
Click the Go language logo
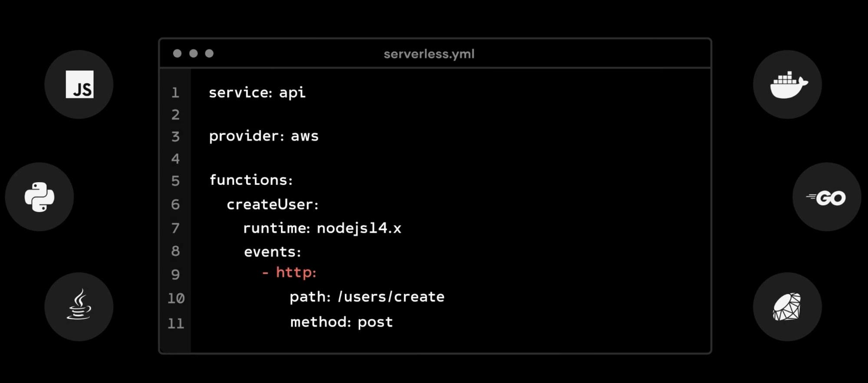coord(827,198)
